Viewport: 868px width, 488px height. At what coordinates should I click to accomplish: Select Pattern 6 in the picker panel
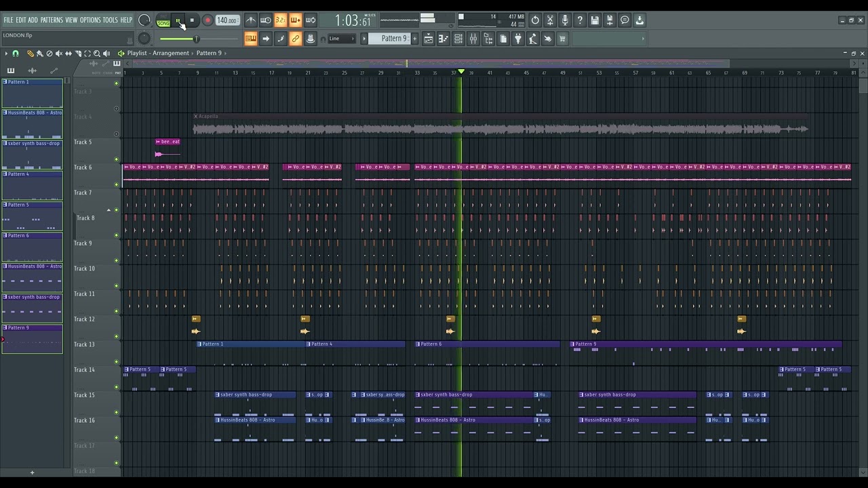(x=33, y=247)
